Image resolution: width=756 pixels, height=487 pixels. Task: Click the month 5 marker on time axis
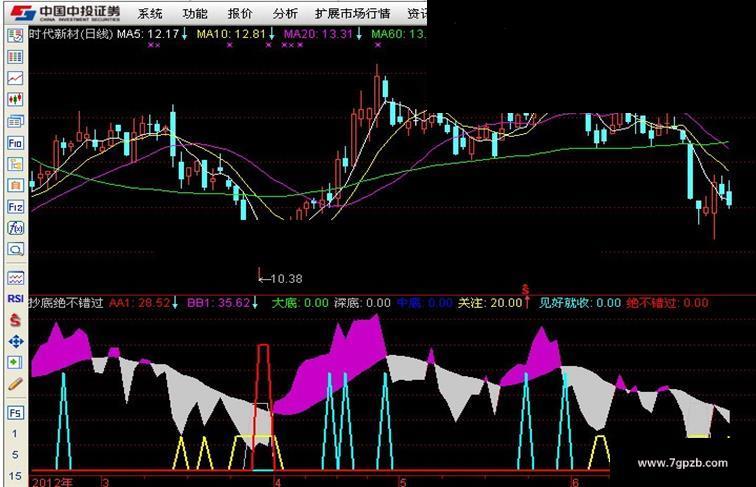(403, 482)
